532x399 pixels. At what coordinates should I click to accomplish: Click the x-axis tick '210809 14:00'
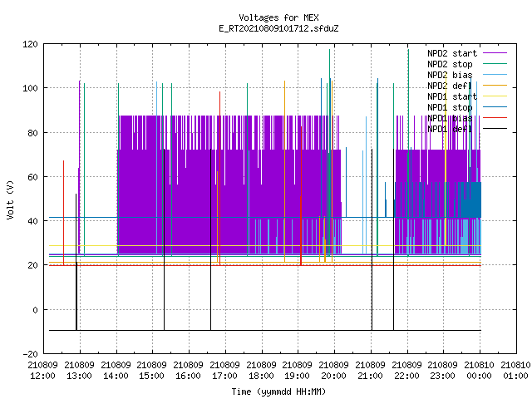point(116,371)
